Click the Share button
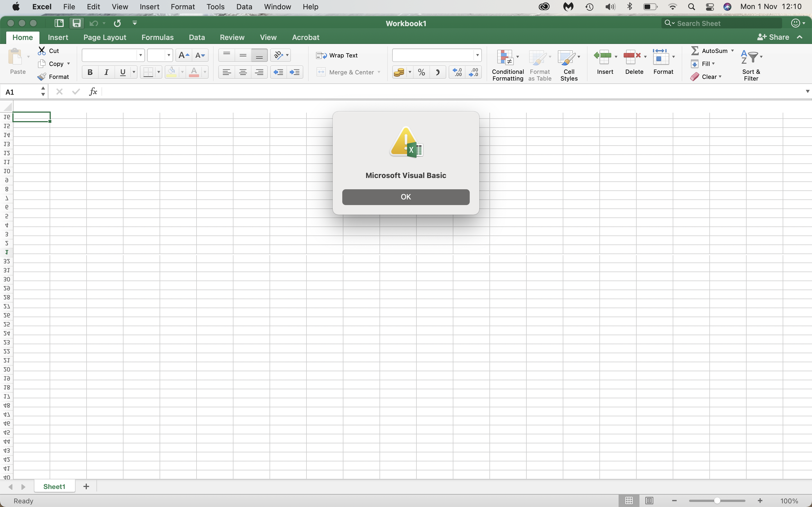 pyautogui.click(x=774, y=37)
